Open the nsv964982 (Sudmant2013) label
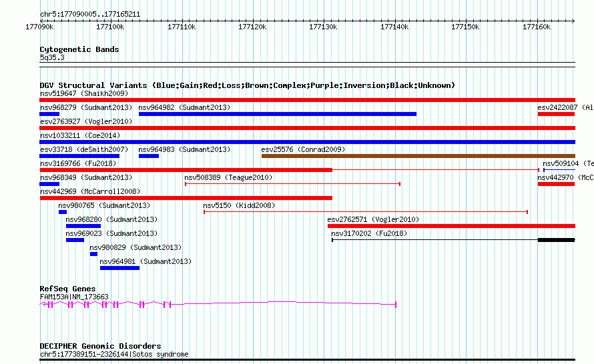Screen dimensions: 594x364 [x=184, y=107]
